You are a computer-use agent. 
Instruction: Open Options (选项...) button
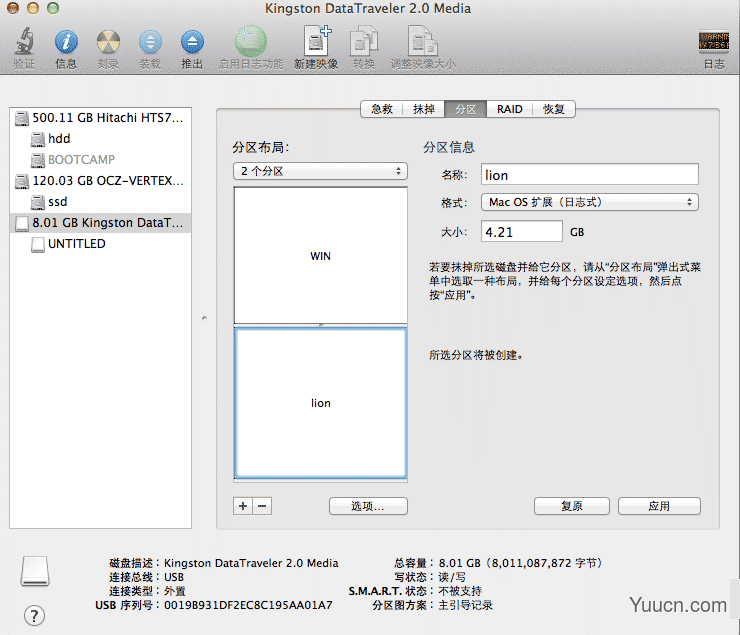(368, 506)
